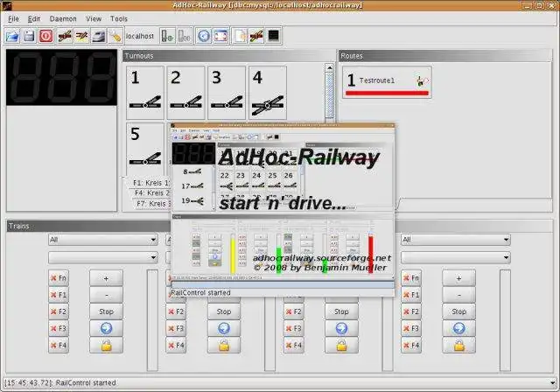
Task: Open the Edit menu
Action: click(x=34, y=19)
